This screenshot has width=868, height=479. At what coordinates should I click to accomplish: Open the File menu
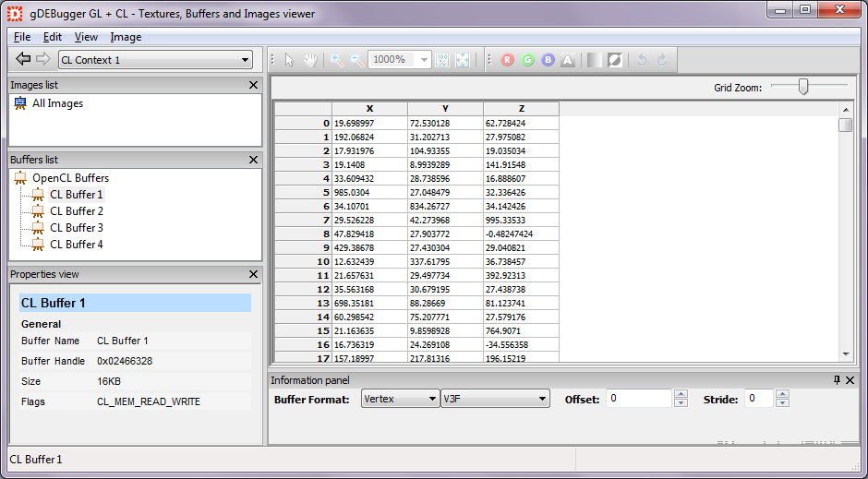pyautogui.click(x=21, y=37)
